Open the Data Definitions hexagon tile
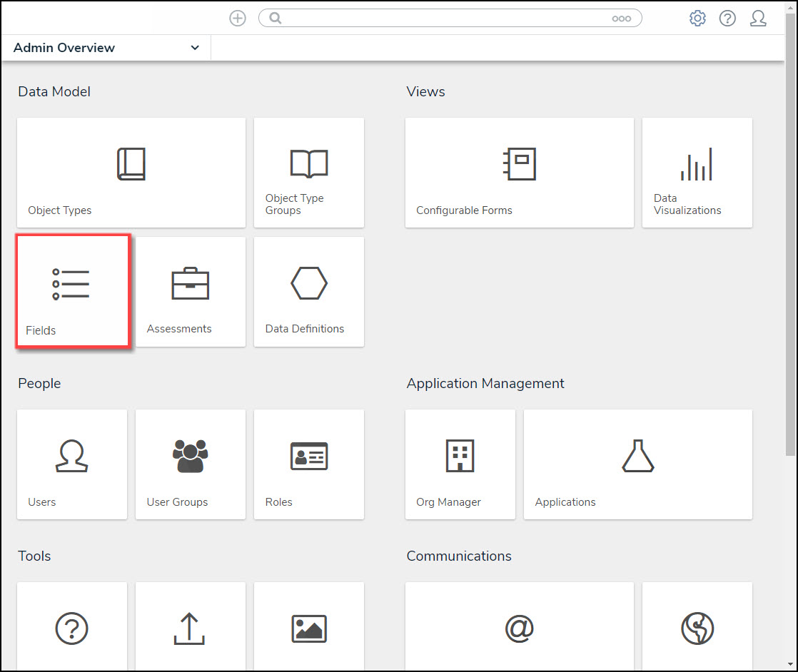The width and height of the screenshot is (798, 672). point(308,292)
